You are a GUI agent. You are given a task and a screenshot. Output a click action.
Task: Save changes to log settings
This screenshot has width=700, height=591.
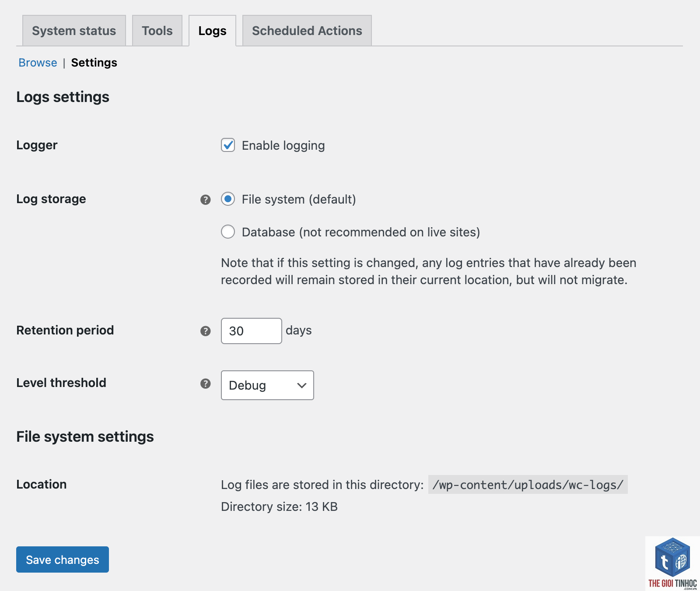[x=63, y=559]
